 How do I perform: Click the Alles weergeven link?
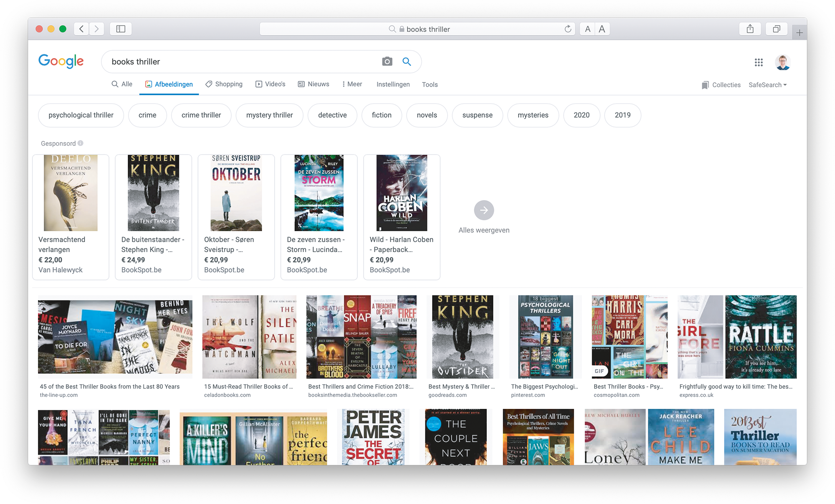tap(484, 230)
